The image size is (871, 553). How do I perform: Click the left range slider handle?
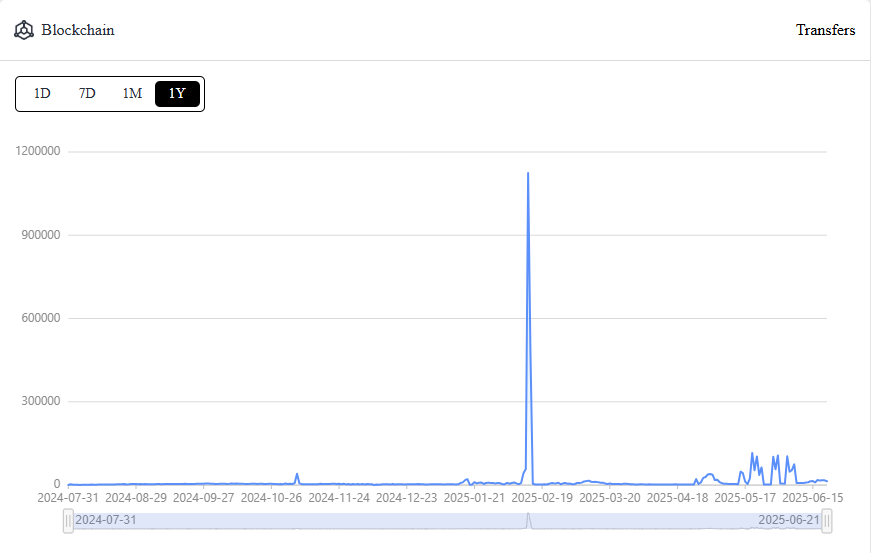pos(68,521)
